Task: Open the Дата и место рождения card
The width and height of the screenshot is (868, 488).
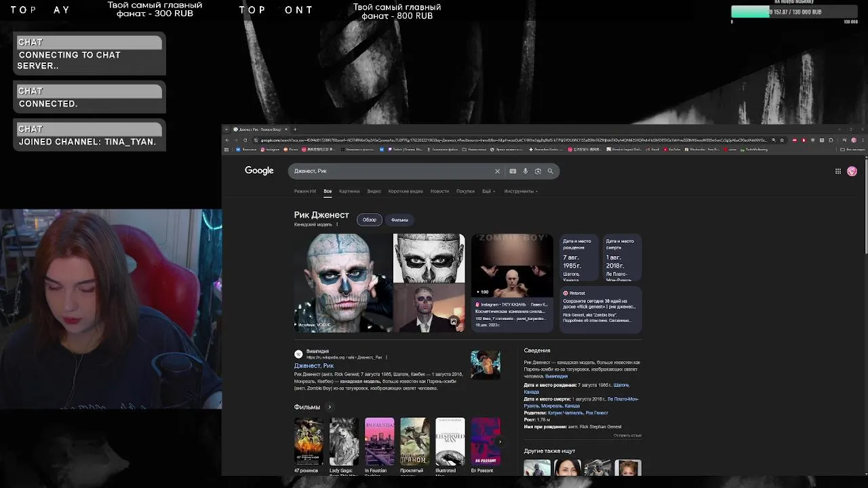Action: point(579,258)
